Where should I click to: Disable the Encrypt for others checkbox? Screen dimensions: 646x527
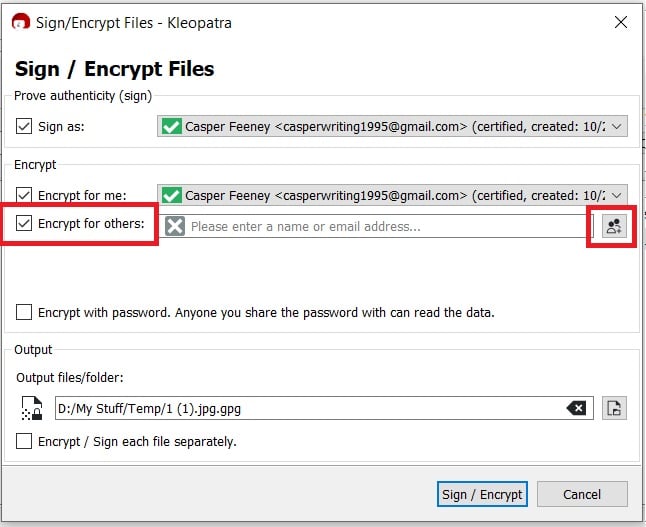24,223
